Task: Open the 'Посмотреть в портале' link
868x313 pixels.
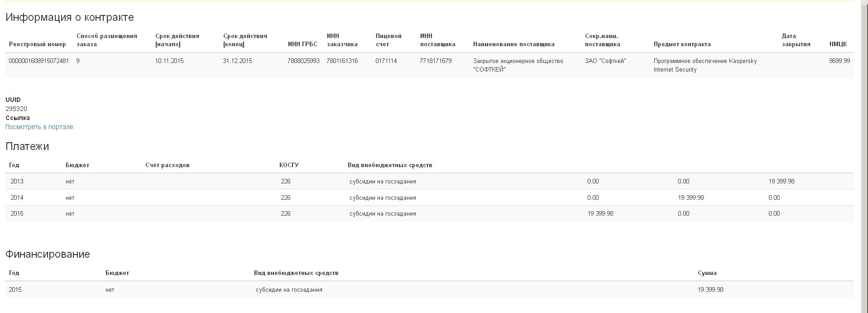Action: coord(39,127)
